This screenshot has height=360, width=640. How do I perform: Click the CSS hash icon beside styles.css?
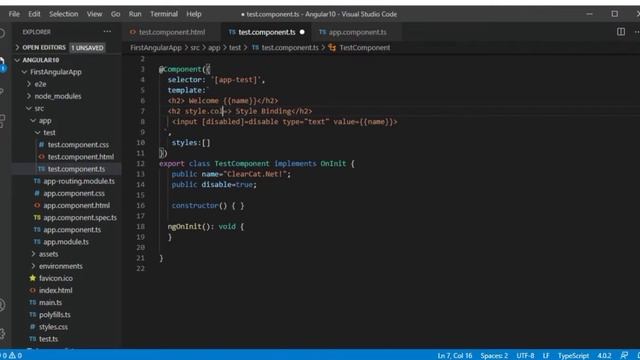click(33, 327)
